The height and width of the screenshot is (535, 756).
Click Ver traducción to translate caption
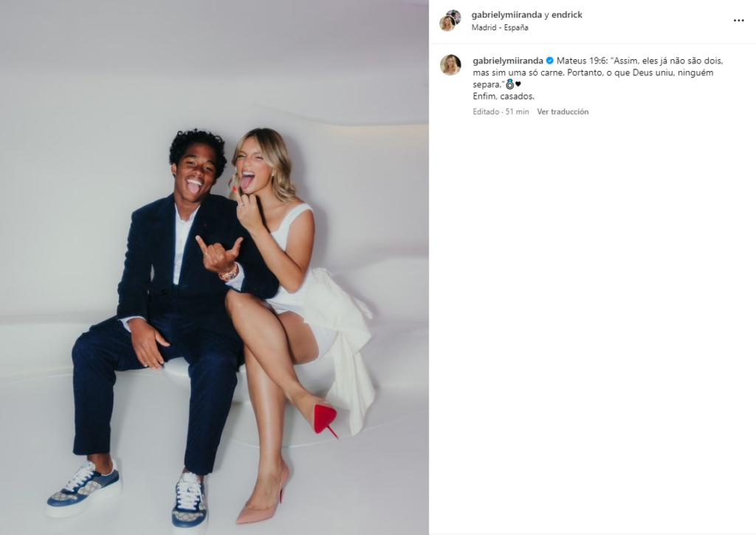pyautogui.click(x=563, y=112)
